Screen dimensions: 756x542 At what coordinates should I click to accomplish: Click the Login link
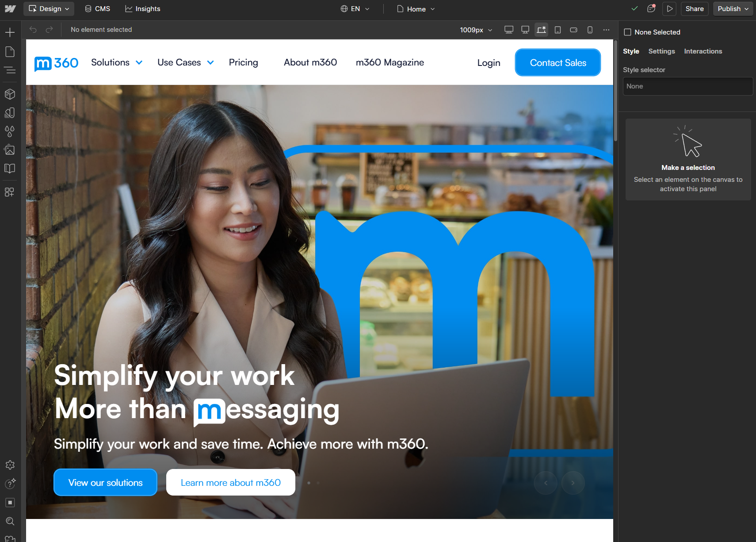[x=489, y=63]
